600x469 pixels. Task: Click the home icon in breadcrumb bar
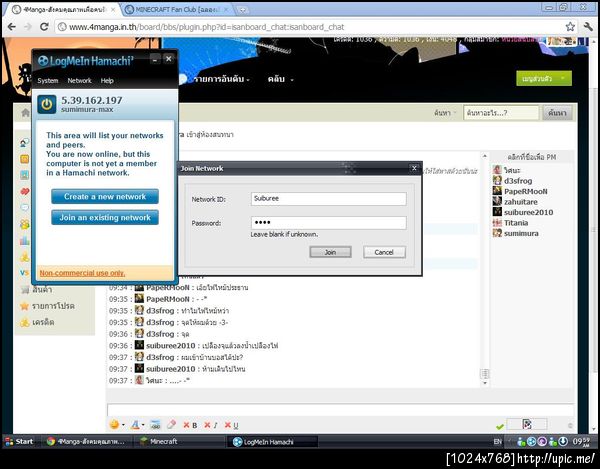pyautogui.click(x=25, y=112)
